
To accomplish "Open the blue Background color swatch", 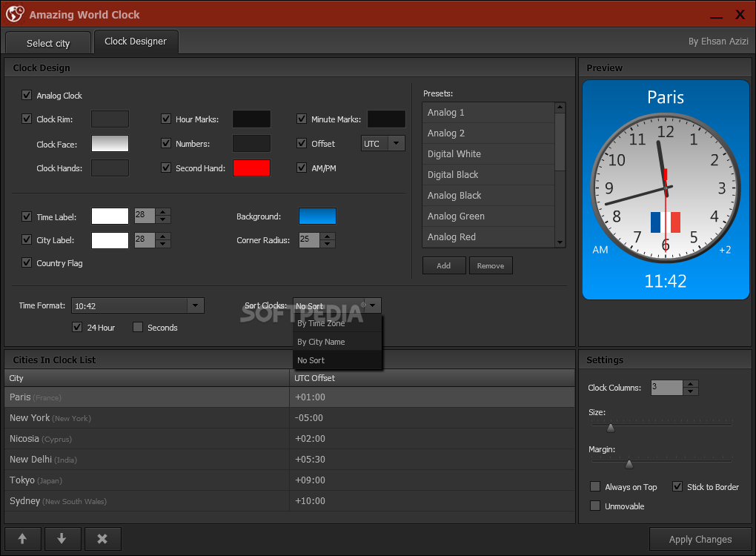I will coord(317,216).
